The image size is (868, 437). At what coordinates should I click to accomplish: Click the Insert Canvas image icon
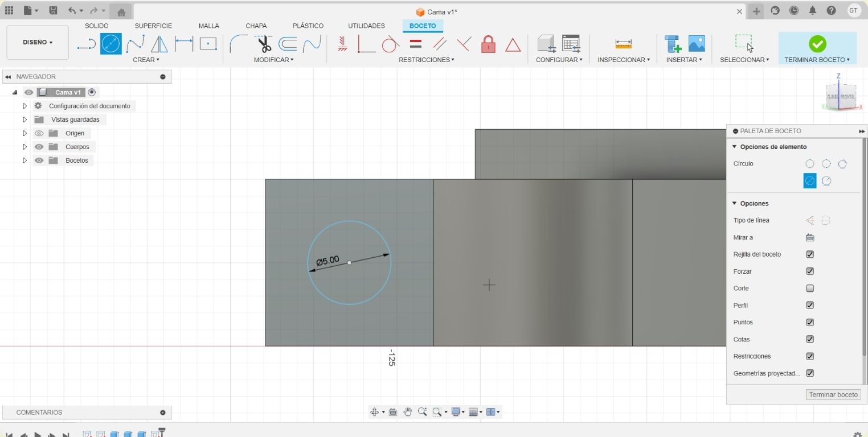coord(697,44)
